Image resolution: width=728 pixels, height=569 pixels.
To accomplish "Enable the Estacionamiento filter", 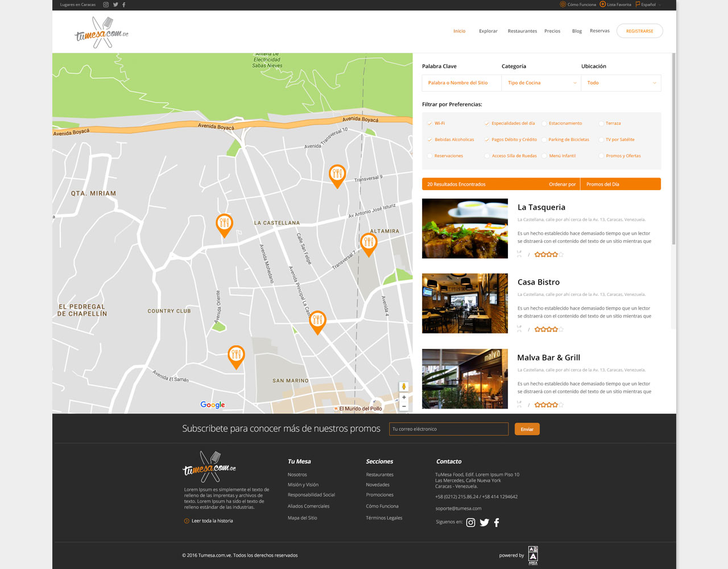I will (x=544, y=123).
